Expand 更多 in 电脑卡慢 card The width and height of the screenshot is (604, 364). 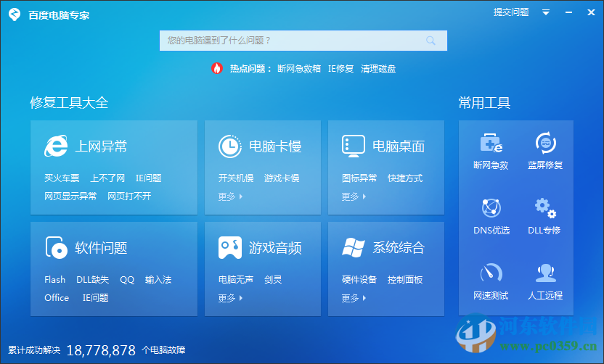230,197
